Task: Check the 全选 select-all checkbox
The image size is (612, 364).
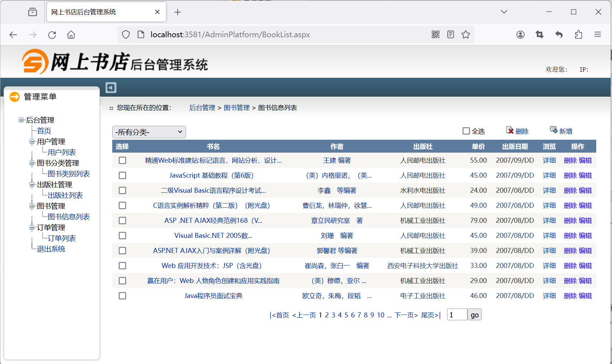Action: (x=466, y=131)
